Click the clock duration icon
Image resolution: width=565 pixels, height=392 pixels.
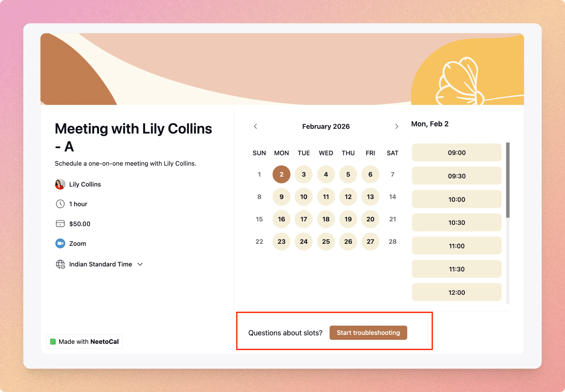[60, 204]
